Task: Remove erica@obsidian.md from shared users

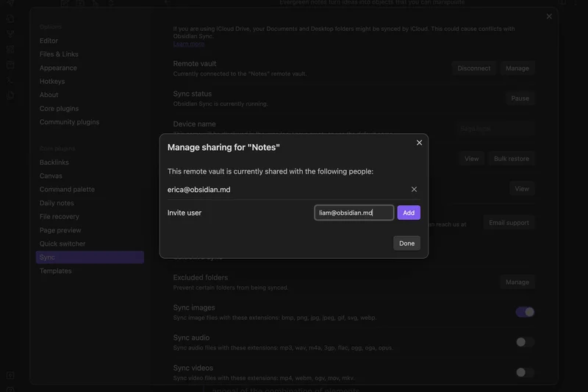Action: click(x=414, y=189)
